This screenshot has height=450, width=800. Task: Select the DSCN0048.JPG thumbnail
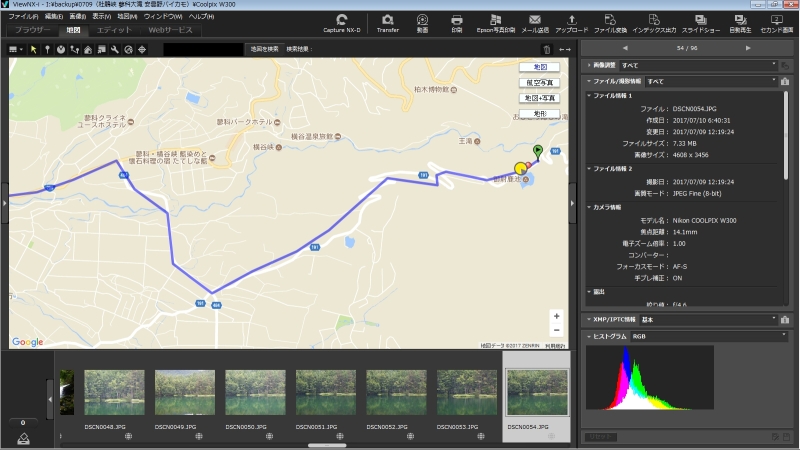point(114,392)
